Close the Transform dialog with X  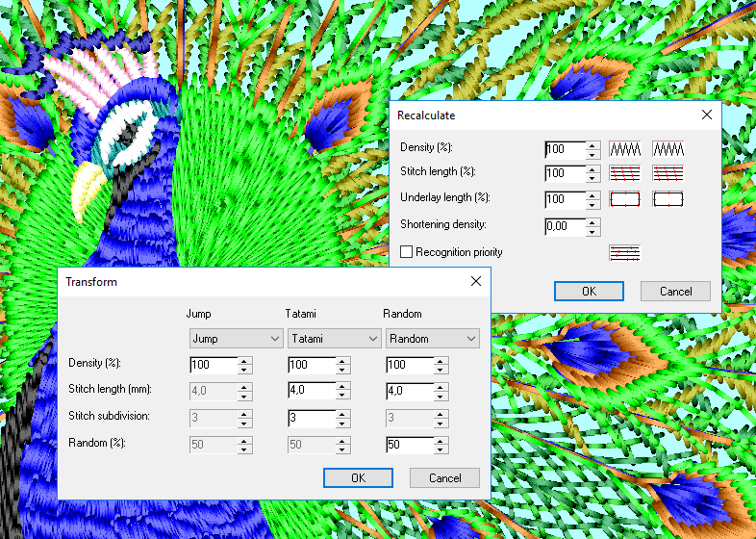[476, 281]
